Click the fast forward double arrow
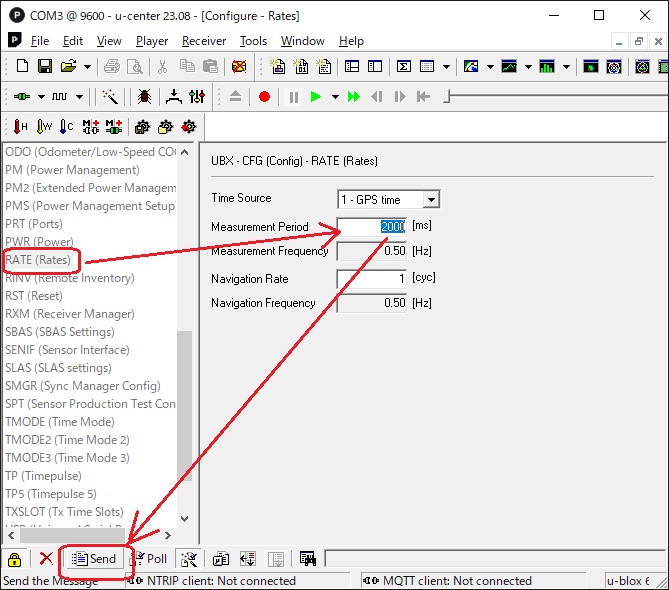The image size is (669, 590). (354, 97)
